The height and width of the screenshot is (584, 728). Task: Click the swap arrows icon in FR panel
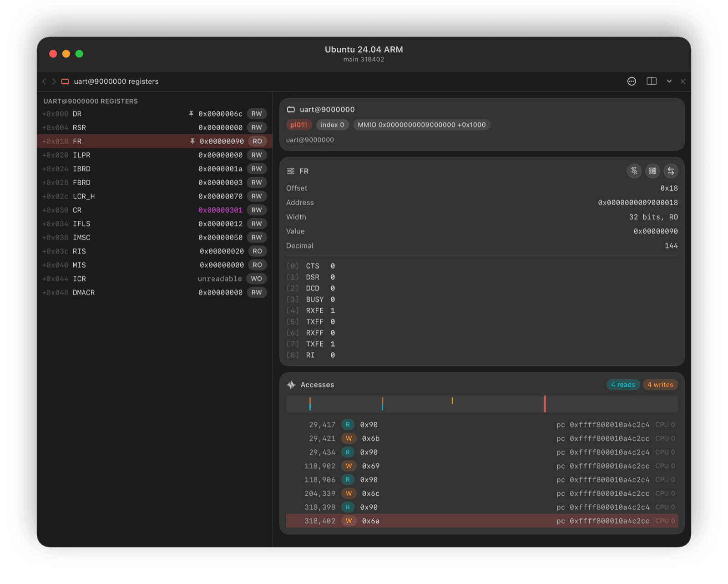(x=671, y=171)
